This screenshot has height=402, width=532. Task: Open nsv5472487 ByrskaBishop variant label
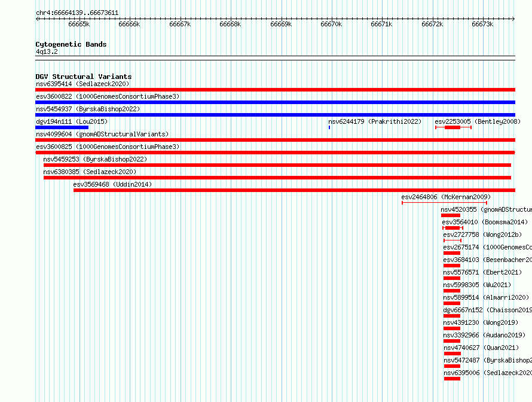(x=488, y=360)
